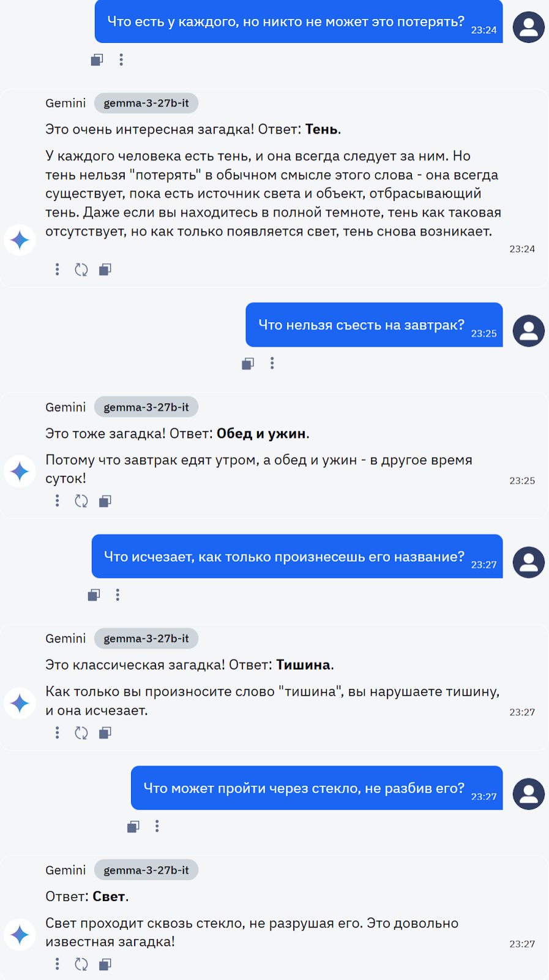Open the three-dot menu for the "Свет" response
Image resolution: width=549 pixels, height=980 pixels.
point(57,963)
